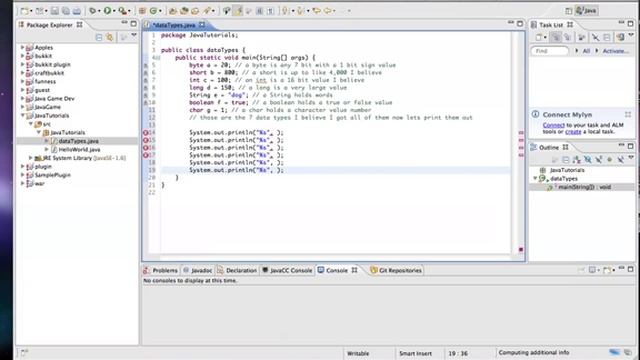The image size is (640, 360).
Task: Toggle Hide Fields in Outline toolbar
Action: click(587, 160)
